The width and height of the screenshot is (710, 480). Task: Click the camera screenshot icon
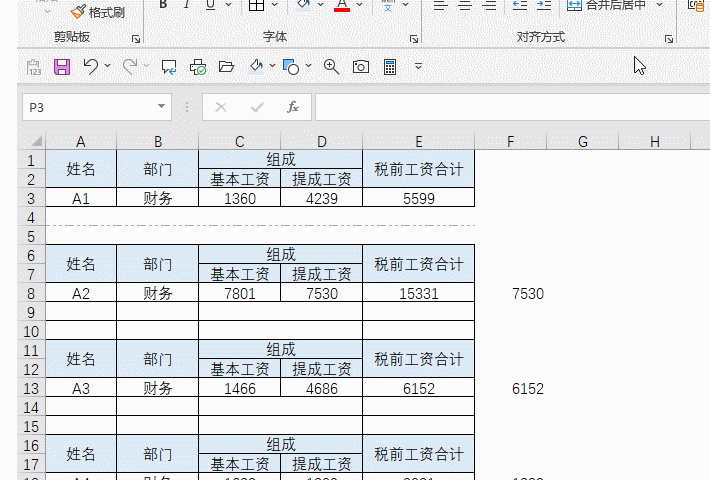pos(361,67)
